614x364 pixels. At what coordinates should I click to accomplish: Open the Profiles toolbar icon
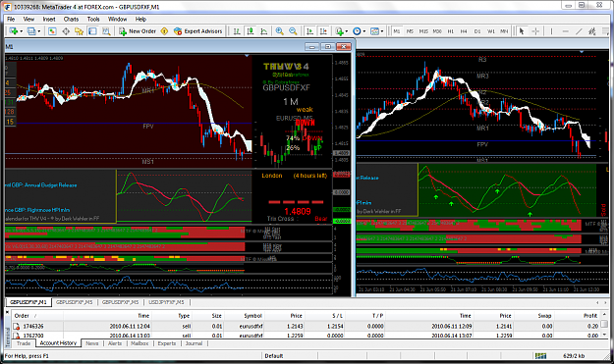coord(31,31)
